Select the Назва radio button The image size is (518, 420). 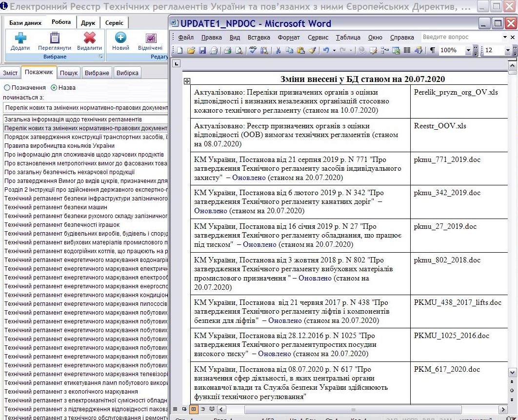click(x=54, y=88)
